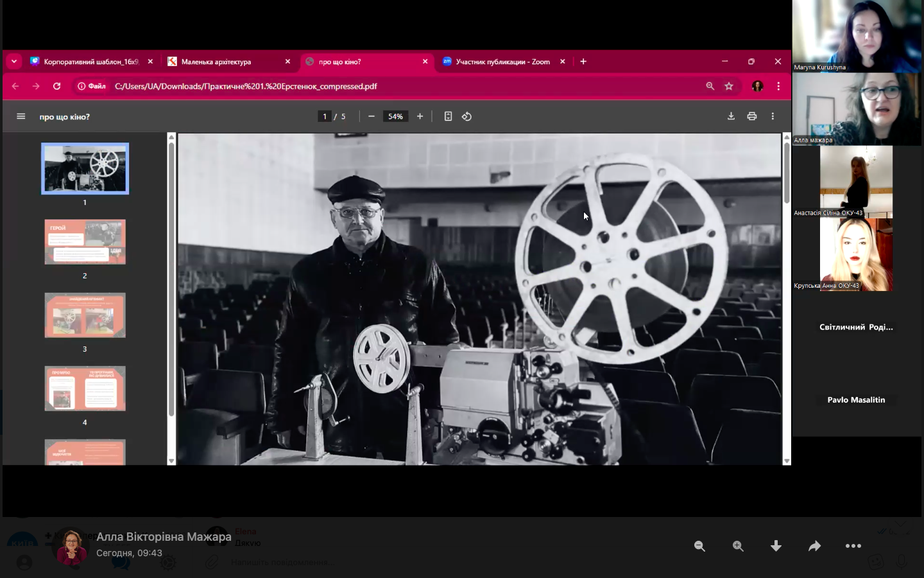This screenshot has height=578, width=924.
Task: Click the fit to page icon
Action: (448, 116)
